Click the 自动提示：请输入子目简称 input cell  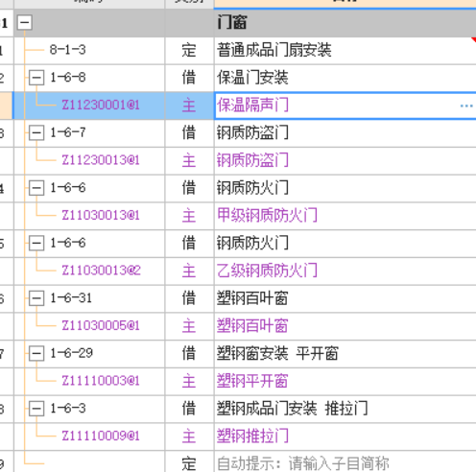[345, 462]
